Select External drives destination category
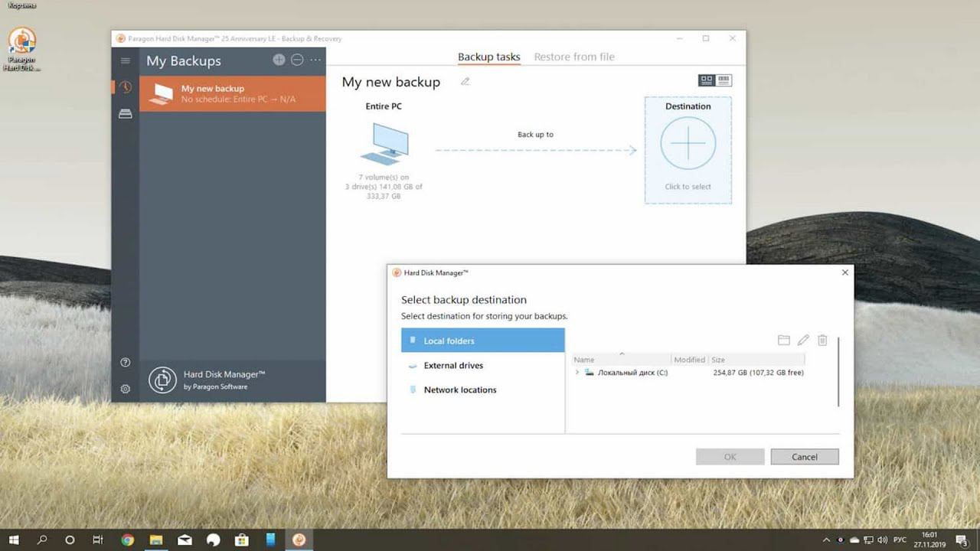This screenshot has height=551, width=980. [482, 365]
